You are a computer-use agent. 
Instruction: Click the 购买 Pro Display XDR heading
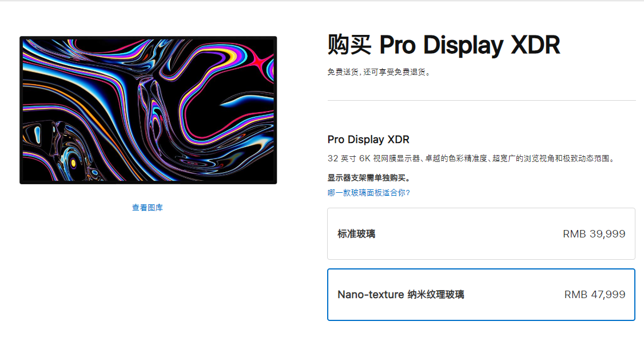point(443,45)
